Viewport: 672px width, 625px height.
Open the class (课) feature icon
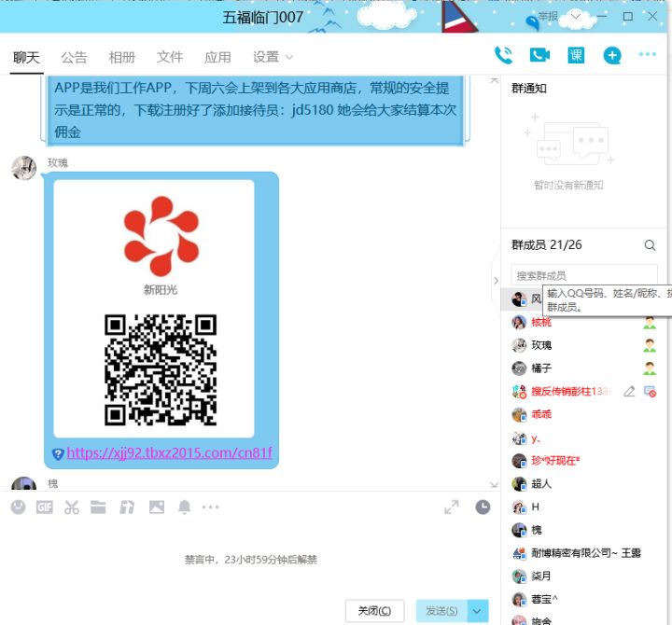click(x=576, y=55)
